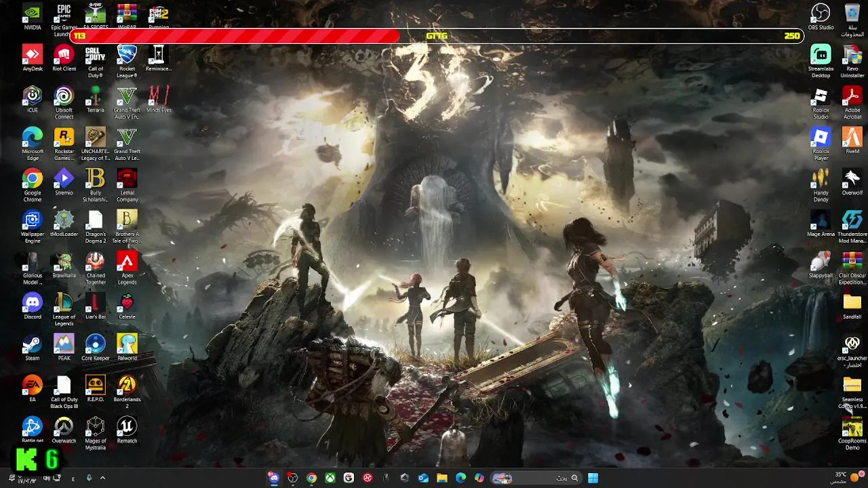This screenshot has height=488, width=868.
Task: Open the Sandfall folder
Action: [852, 306]
